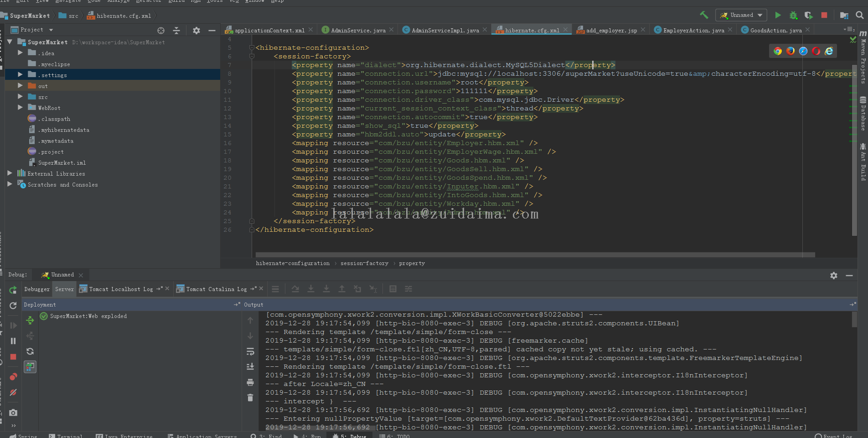
Task: Close the hibernate.cfg.xml tab
Action: (566, 30)
